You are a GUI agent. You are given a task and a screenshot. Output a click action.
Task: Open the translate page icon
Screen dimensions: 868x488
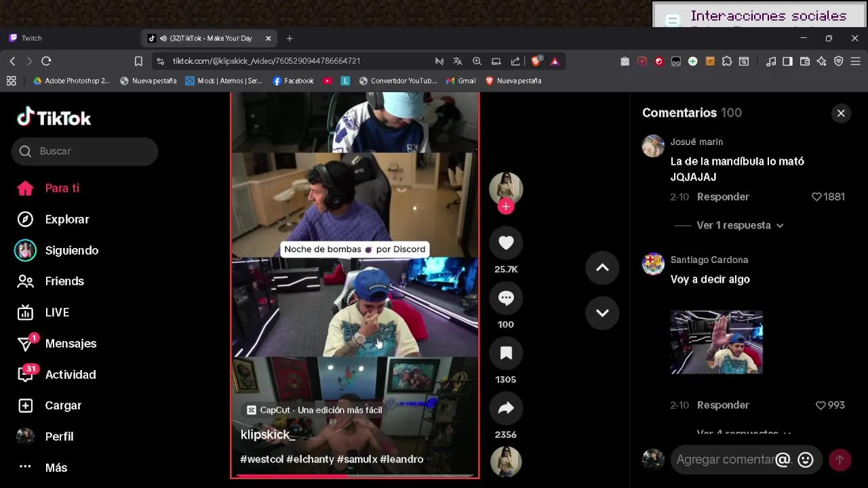[458, 61]
